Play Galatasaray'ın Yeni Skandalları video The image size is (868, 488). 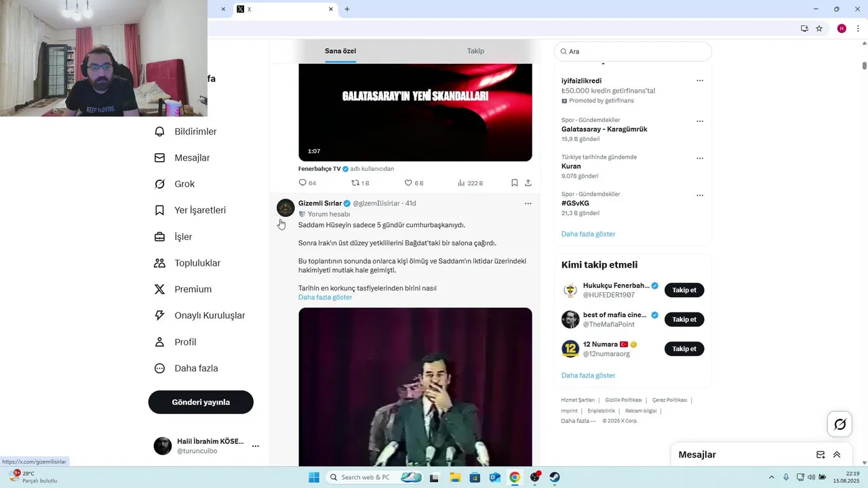415,113
